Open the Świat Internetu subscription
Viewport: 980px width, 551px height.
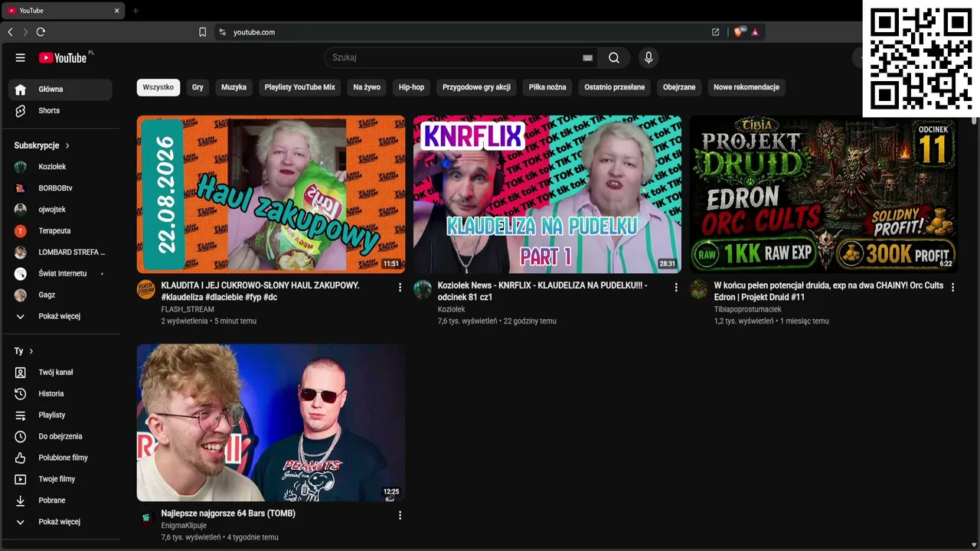(60, 274)
